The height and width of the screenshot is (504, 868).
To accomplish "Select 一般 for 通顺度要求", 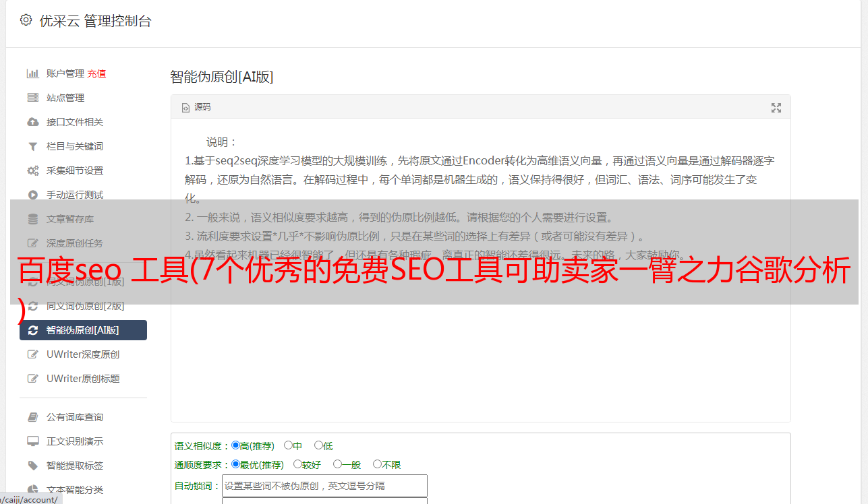I will [x=337, y=464].
